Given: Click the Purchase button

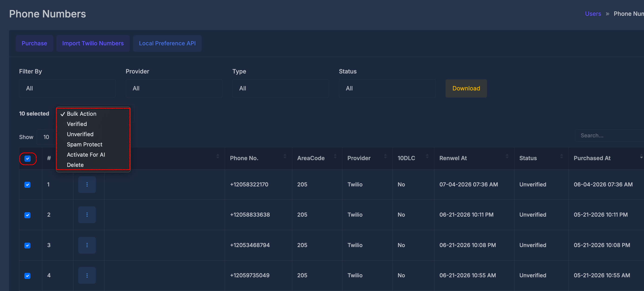Looking at the screenshot, I should click(x=34, y=43).
